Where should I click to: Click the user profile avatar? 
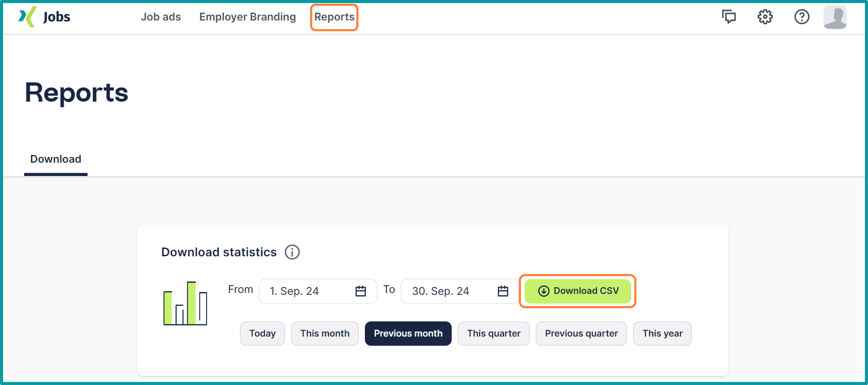[835, 17]
